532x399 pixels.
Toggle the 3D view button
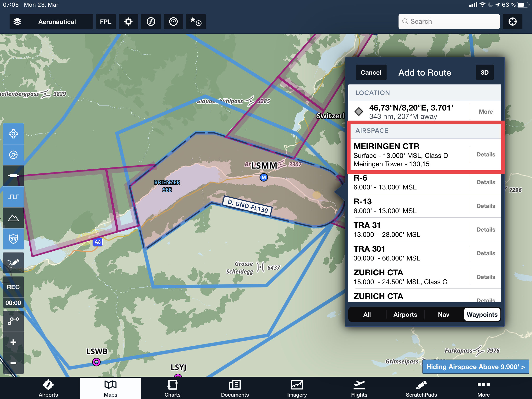(484, 72)
